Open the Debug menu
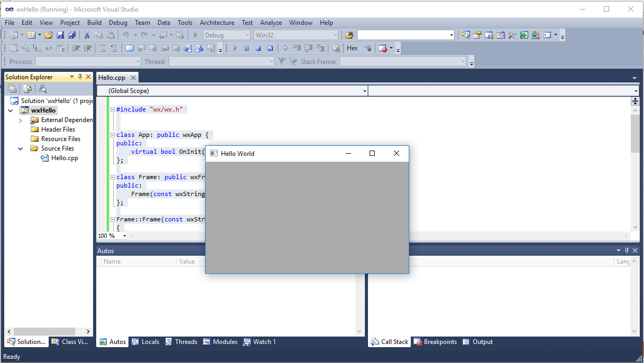Screen dimensions: 644x363 117,23
